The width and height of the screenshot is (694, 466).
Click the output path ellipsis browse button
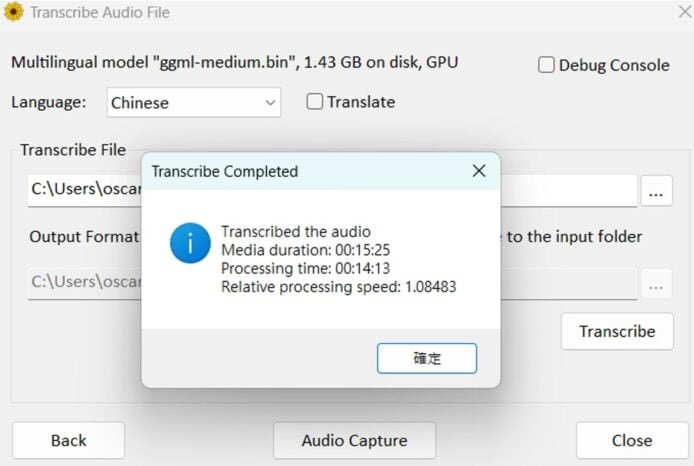[656, 284]
